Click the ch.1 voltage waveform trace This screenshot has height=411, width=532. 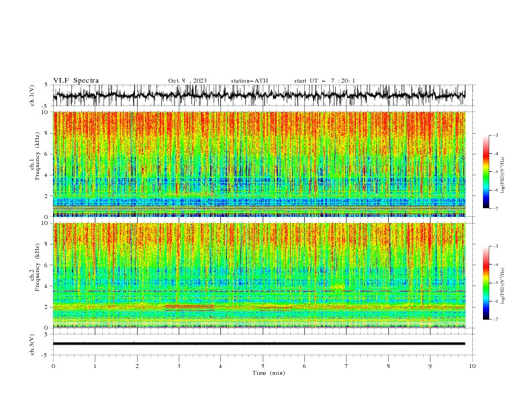(x=259, y=95)
